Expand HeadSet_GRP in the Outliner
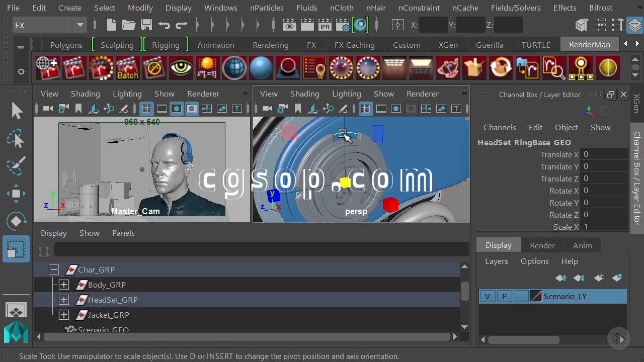This screenshot has width=644, height=362. [64, 300]
